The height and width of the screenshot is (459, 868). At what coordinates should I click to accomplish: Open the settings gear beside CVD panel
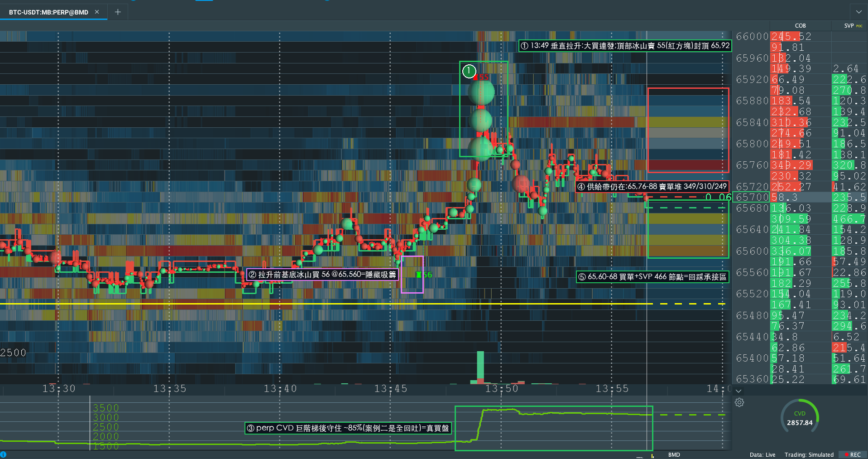click(739, 402)
